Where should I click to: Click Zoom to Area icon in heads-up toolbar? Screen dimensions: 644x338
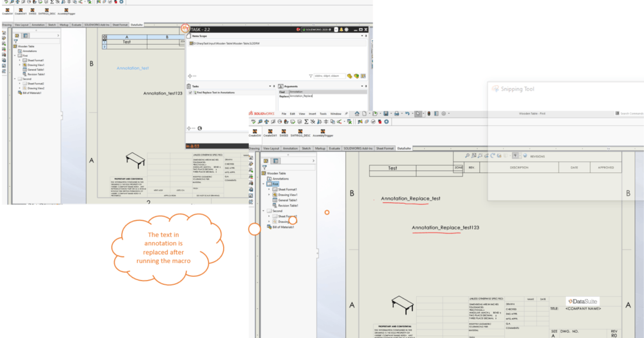coord(480,156)
